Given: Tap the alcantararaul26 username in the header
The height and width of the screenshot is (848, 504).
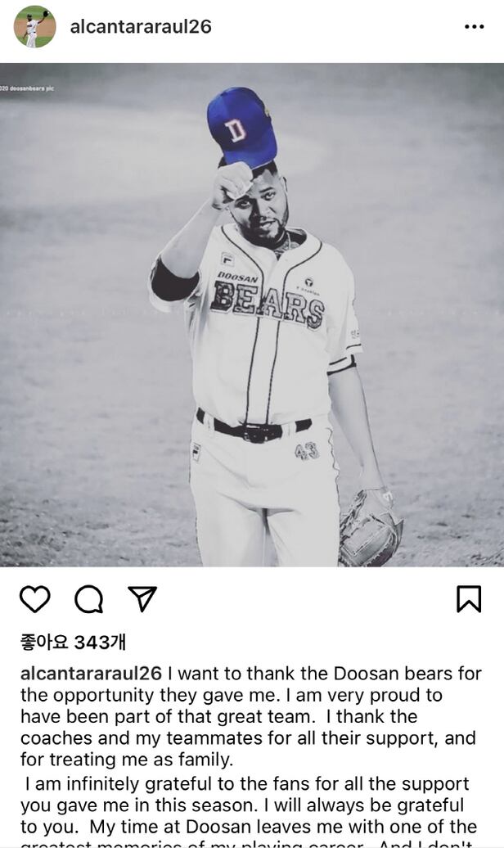Looking at the screenshot, I should (141, 26).
